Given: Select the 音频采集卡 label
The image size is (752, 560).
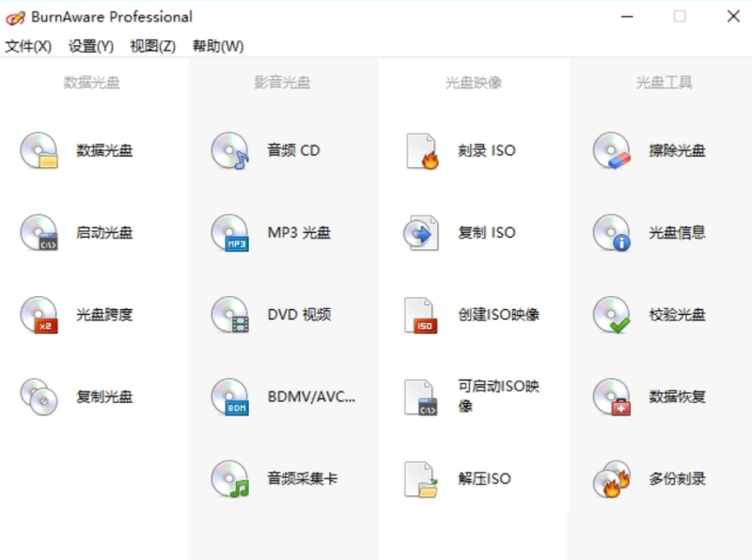Looking at the screenshot, I should point(302,478).
